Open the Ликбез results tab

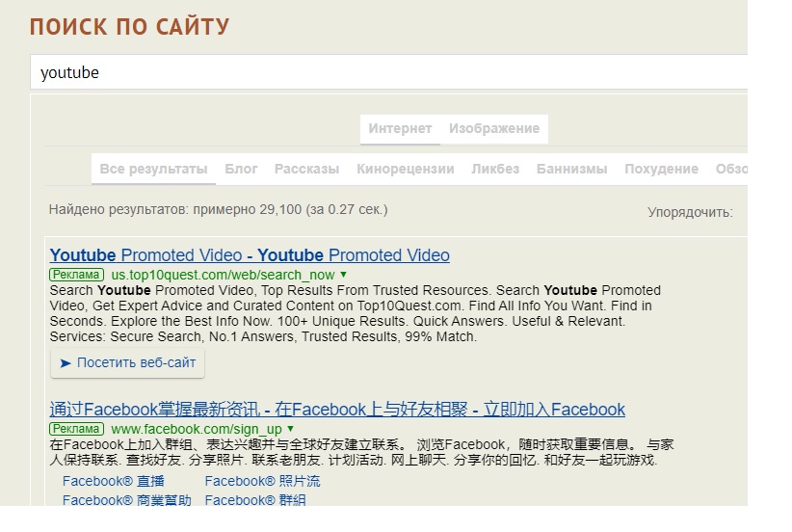(495, 170)
